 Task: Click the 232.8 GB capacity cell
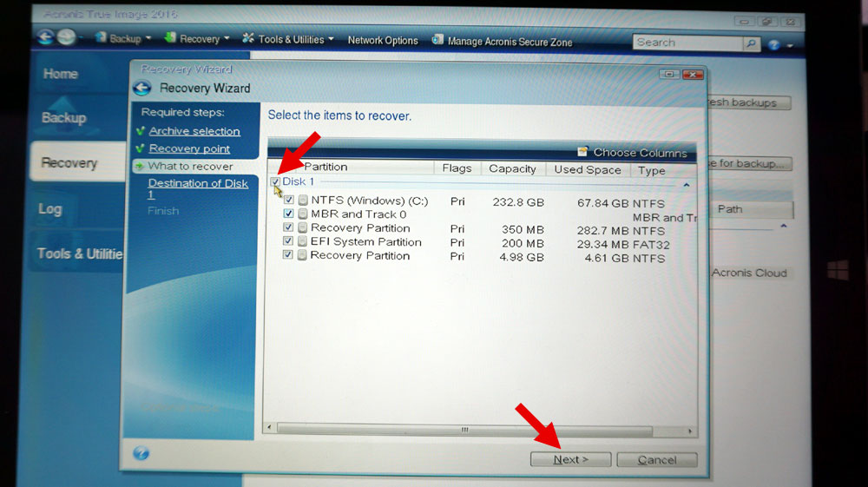518,202
